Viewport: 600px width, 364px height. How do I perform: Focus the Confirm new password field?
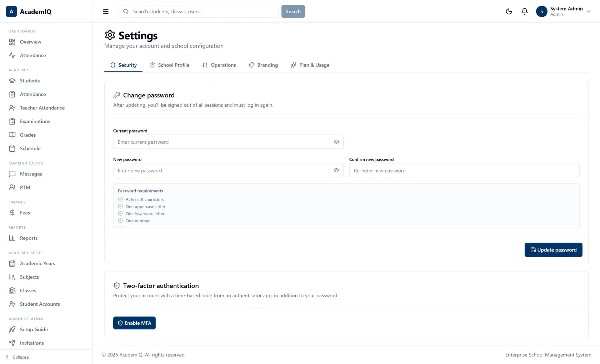464,170
